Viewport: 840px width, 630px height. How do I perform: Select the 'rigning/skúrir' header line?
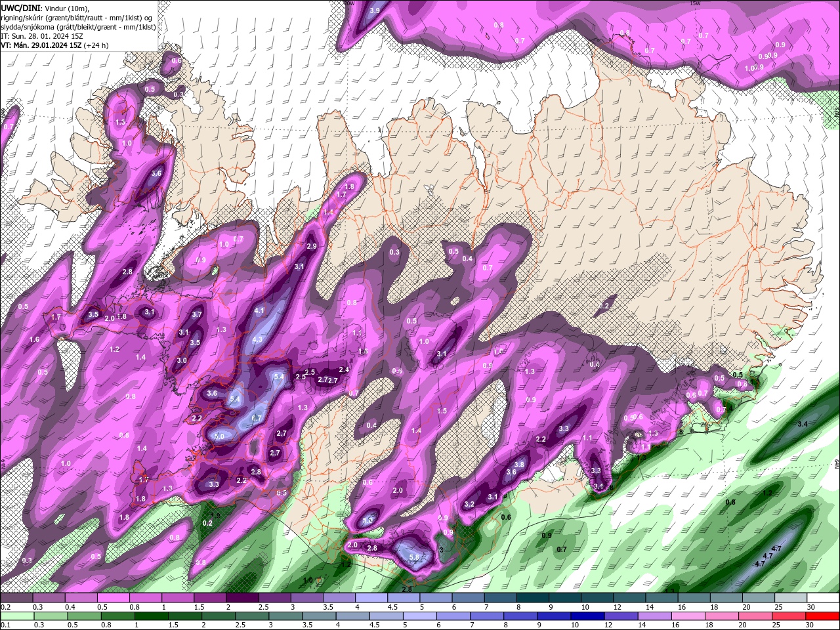pos(77,18)
